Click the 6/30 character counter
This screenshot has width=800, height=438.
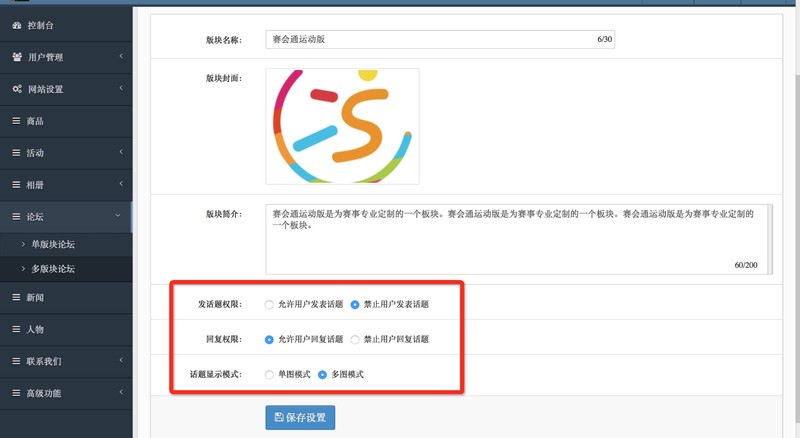(605, 39)
